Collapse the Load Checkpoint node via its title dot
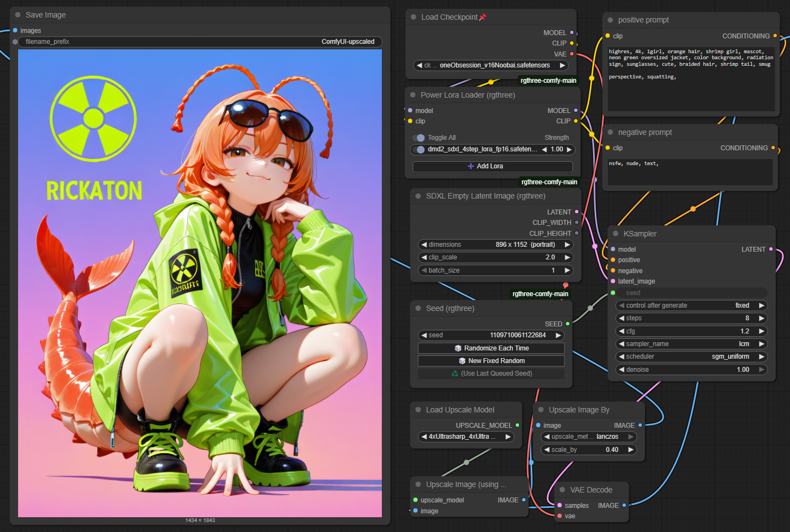 coord(414,17)
